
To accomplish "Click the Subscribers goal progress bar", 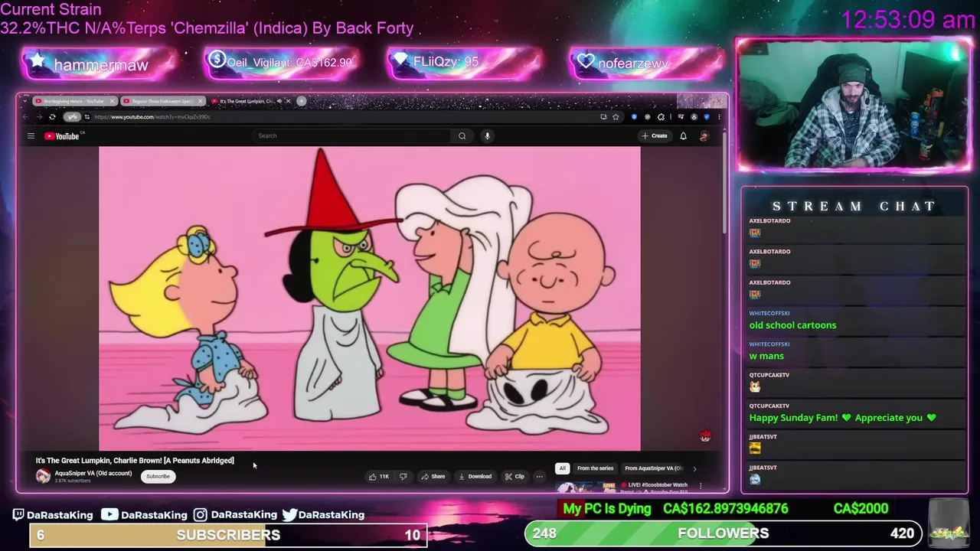I will point(228,535).
